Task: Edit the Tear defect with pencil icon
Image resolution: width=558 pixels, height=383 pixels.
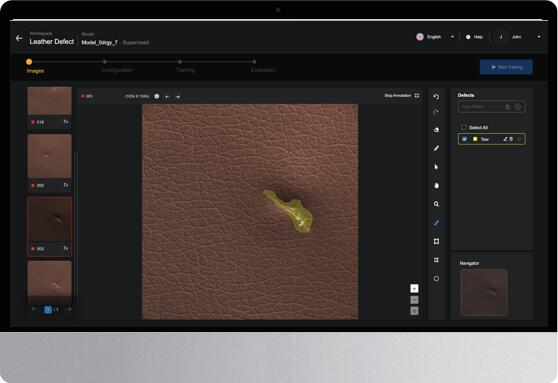Action: [x=505, y=139]
